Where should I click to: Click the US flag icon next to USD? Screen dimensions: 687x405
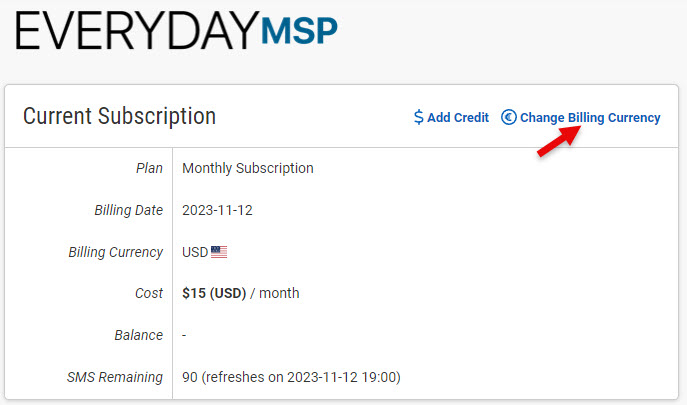coord(219,252)
